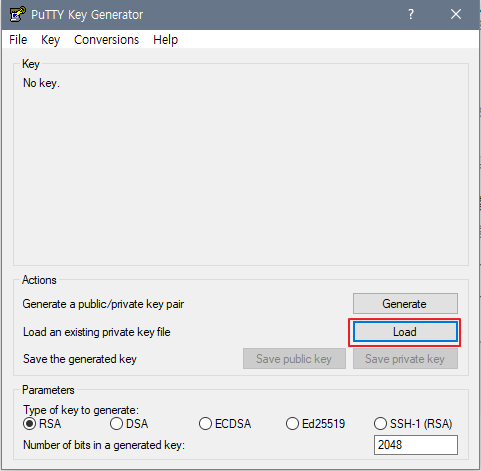
Task: Select the Ed25519 key type
Action: [315, 424]
